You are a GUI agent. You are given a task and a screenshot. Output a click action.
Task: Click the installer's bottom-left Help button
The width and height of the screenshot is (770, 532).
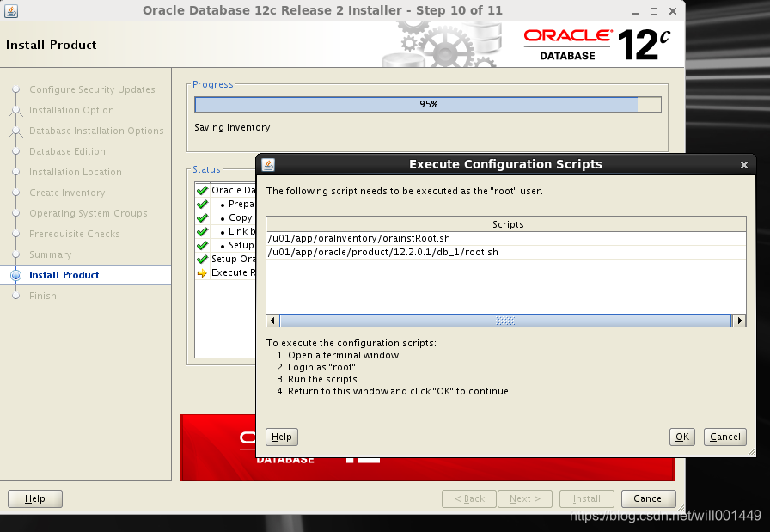(x=35, y=498)
